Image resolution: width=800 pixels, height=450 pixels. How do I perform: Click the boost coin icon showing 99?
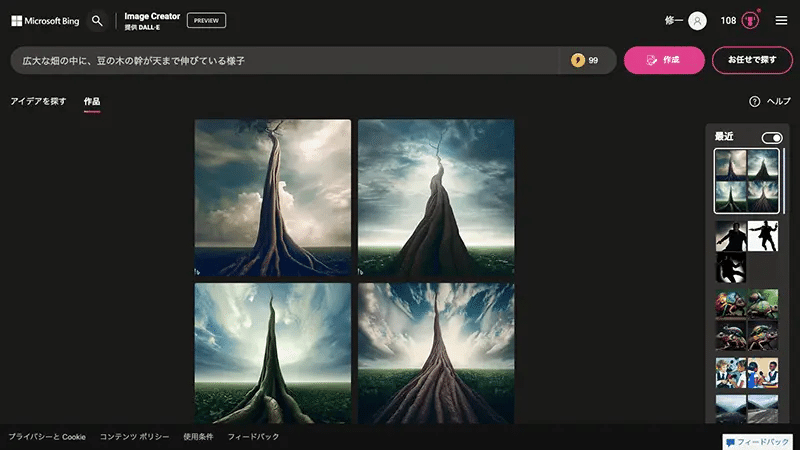tap(578, 60)
